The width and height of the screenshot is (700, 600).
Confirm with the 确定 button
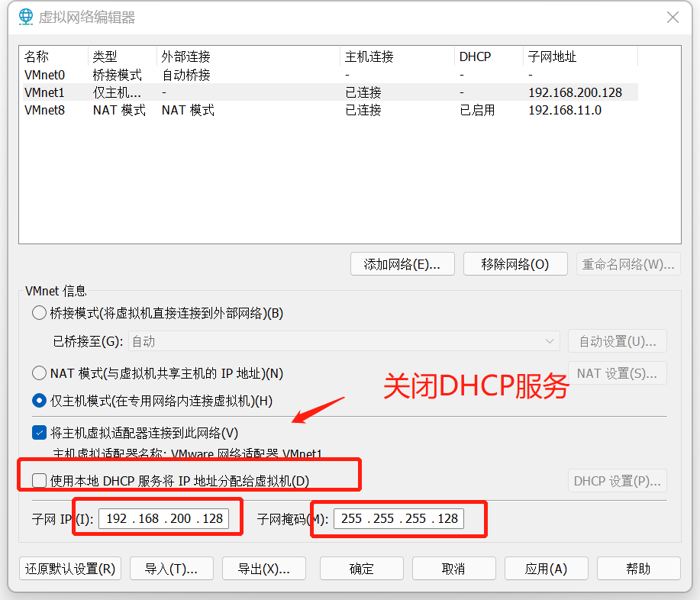click(362, 568)
